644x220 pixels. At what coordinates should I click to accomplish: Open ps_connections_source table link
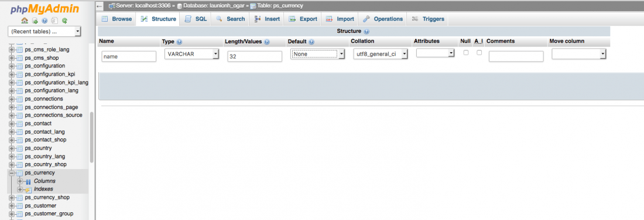coord(53,115)
